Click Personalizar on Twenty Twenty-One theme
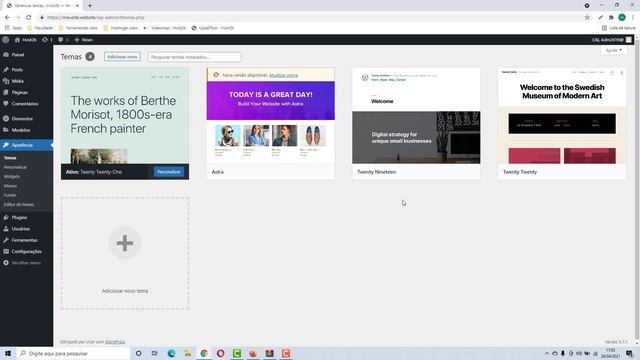 coord(169,172)
